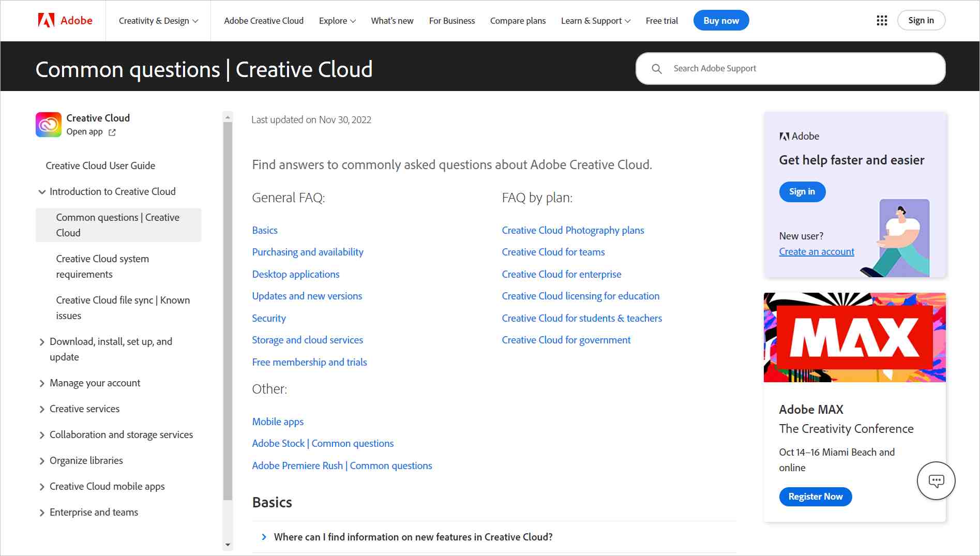Click the Open app external link icon

(112, 132)
